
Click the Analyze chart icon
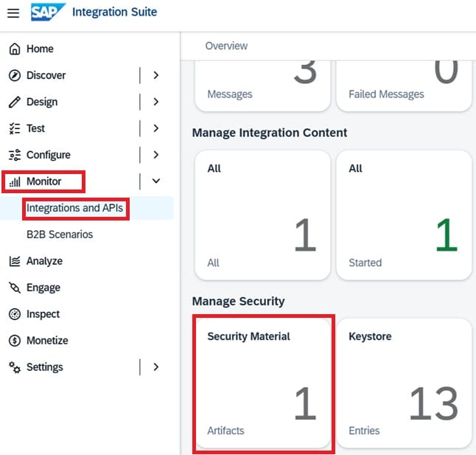(x=14, y=261)
